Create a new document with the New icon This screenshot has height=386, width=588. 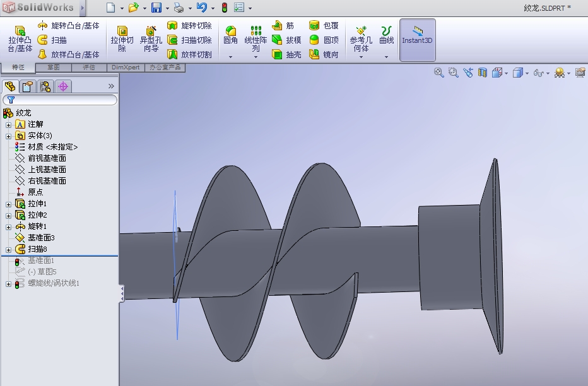[x=110, y=8]
